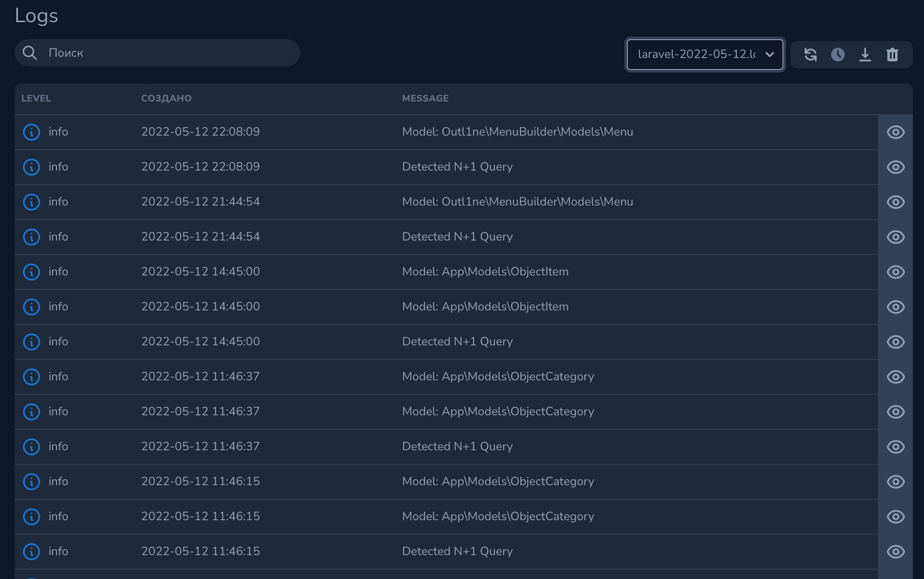This screenshot has height=579, width=924.
Task: Click the search magnifier icon
Action: pos(30,53)
